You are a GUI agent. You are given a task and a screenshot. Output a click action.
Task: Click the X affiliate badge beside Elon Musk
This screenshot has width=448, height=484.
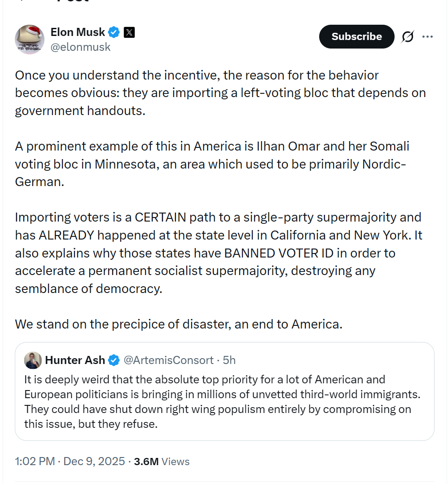(x=129, y=32)
